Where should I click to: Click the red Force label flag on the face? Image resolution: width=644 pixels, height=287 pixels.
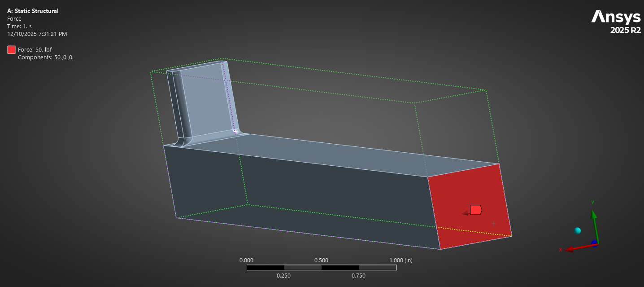(x=475, y=210)
